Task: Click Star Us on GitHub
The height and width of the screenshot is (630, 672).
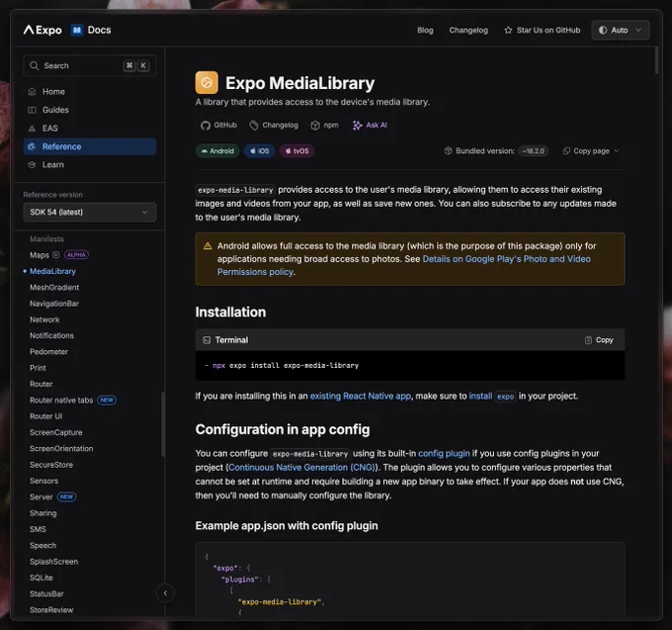Action: click(543, 30)
